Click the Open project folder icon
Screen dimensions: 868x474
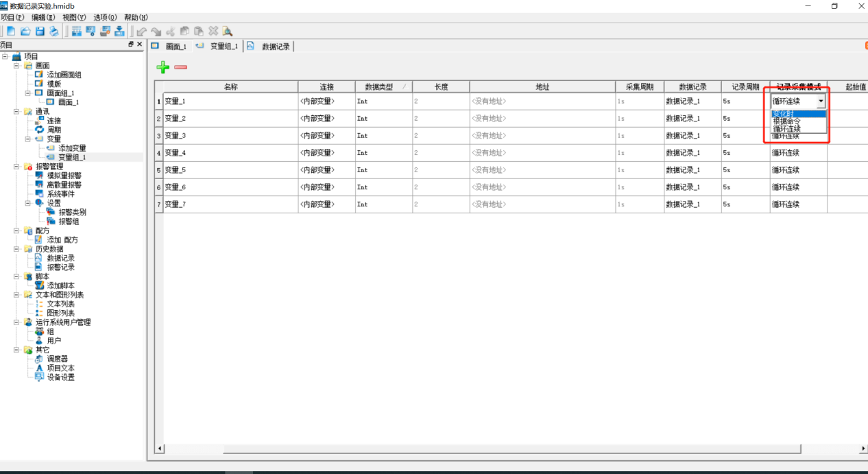(x=25, y=31)
